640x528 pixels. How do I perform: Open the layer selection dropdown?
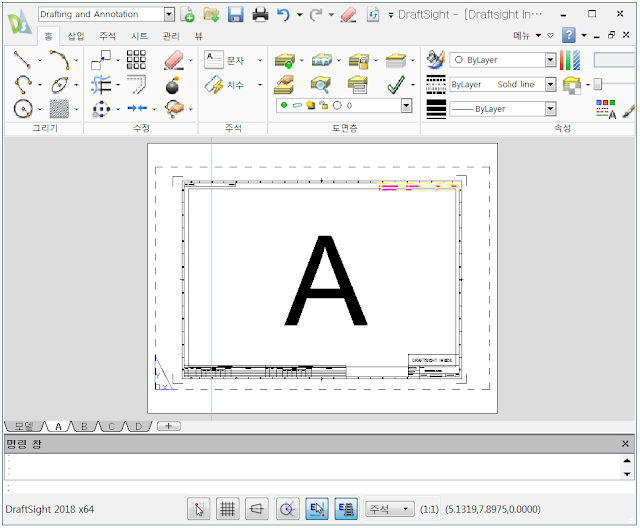(x=406, y=106)
